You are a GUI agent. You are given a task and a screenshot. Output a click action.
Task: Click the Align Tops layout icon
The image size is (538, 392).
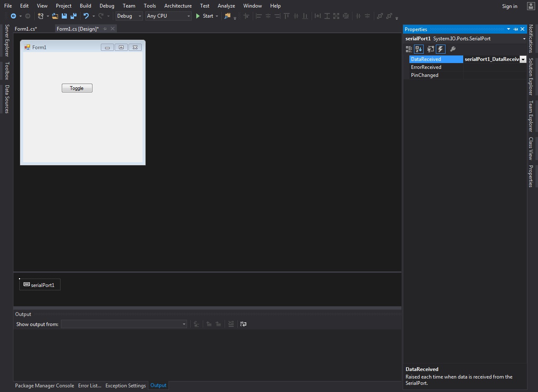point(287,16)
